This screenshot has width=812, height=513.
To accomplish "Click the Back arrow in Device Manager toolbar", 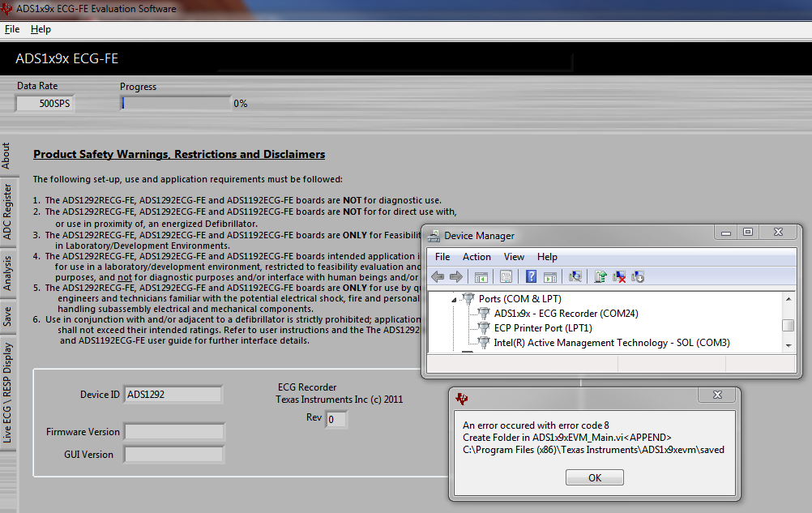I will [438, 277].
